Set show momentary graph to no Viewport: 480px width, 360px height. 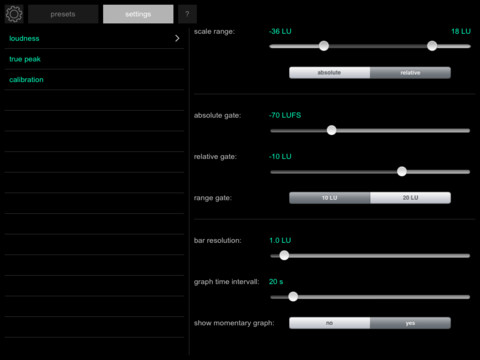pyautogui.click(x=329, y=323)
